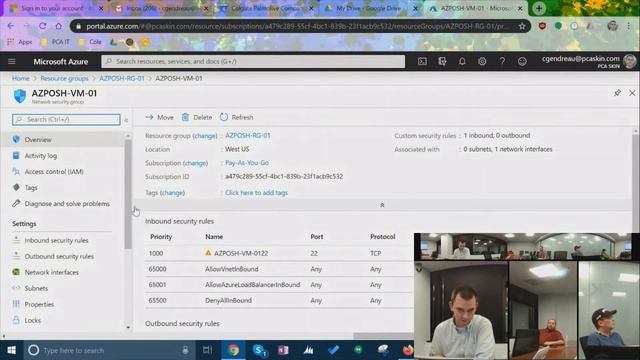640x360 pixels.
Task: Open the portal settings gear
Action: point(482,62)
